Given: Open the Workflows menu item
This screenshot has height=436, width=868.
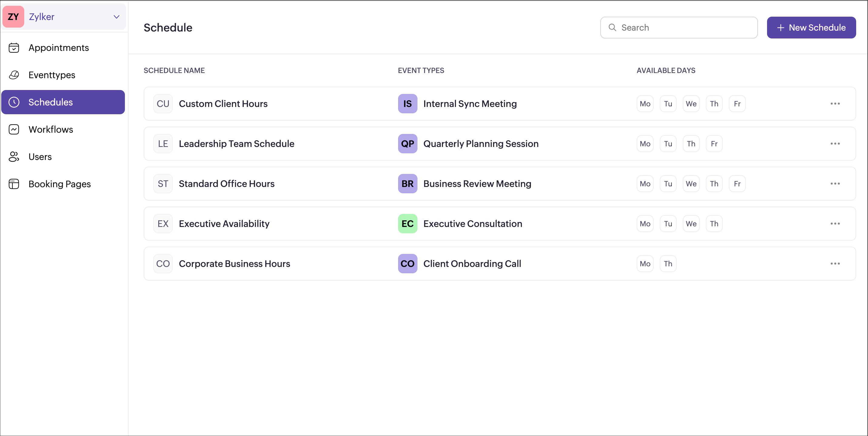Looking at the screenshot, I should click(x=51, y=130).
